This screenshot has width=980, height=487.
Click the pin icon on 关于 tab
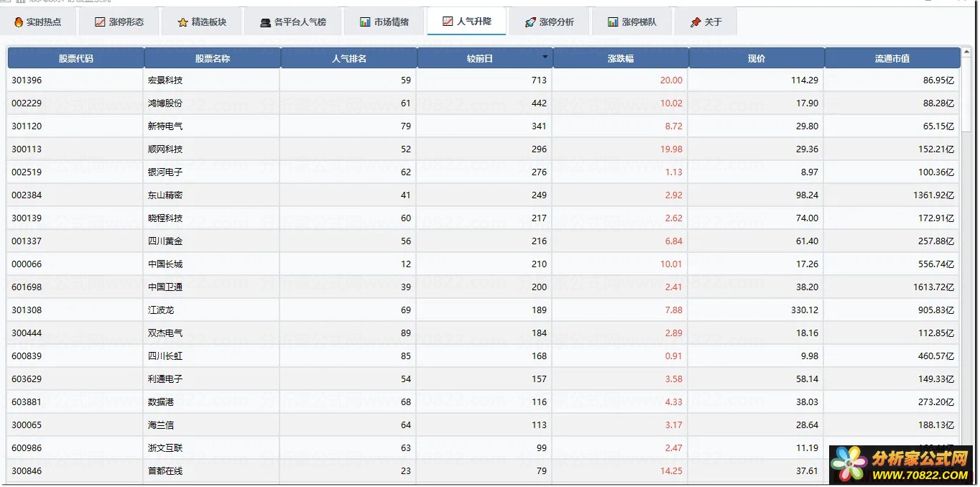695,22
